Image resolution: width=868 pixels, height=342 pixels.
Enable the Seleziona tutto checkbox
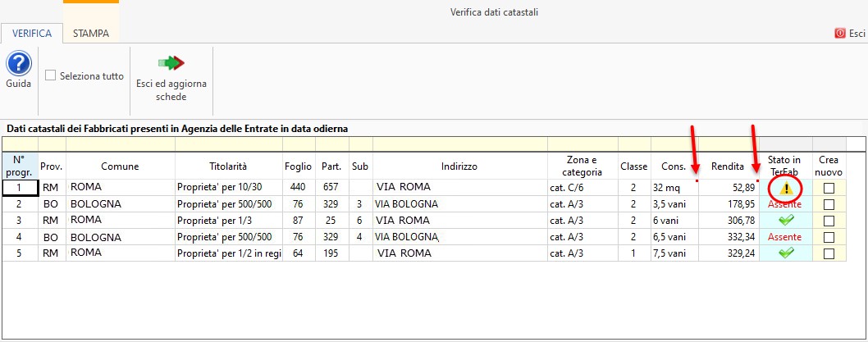(x=51, y=75)
